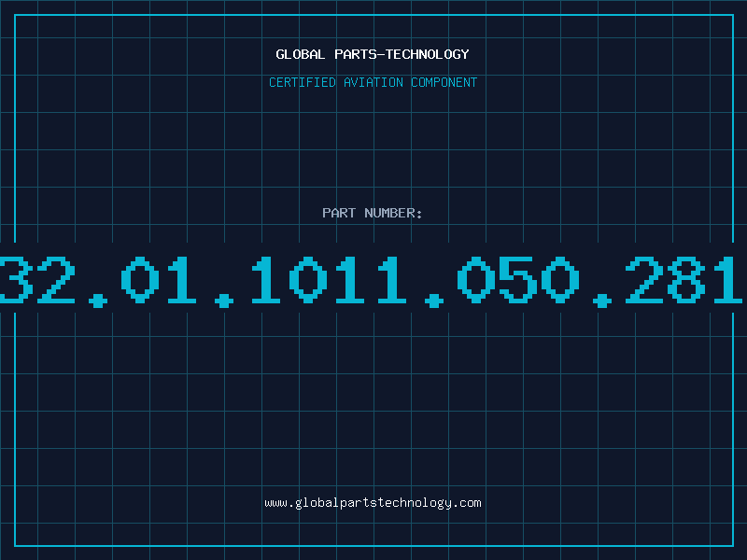Click the PART NUMBER: label
This screenshot has height=560, width=747.
(372, 213)
